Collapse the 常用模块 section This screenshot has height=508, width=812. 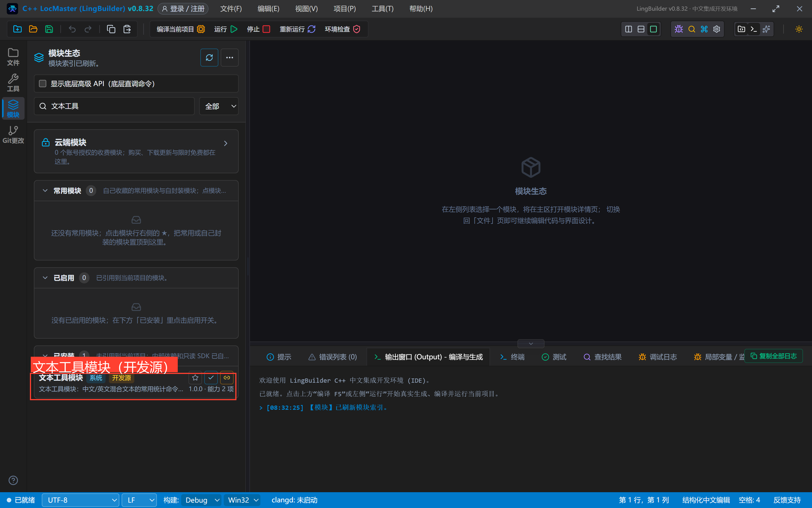tap(45, 191)
